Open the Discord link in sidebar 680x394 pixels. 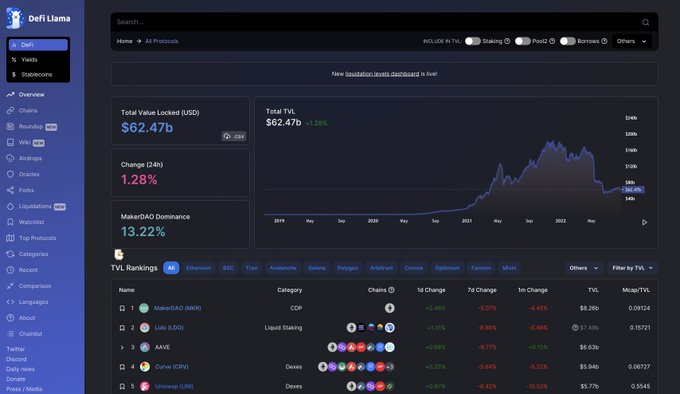16,359
